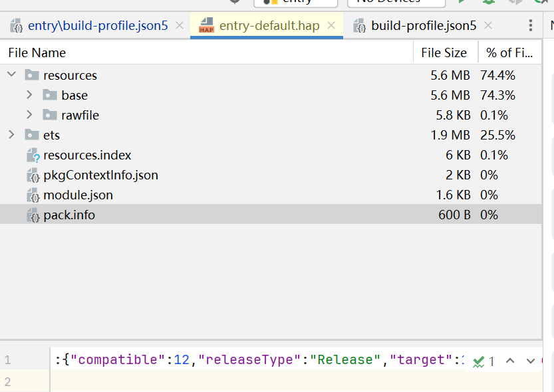Collapse the resources folder
Screen dimensions: 554x392
[11, 75]
